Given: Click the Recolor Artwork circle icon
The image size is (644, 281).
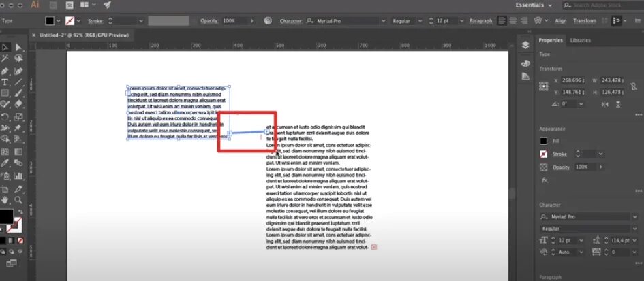Looking at the screenshot, I should click(x=269, y=20).
